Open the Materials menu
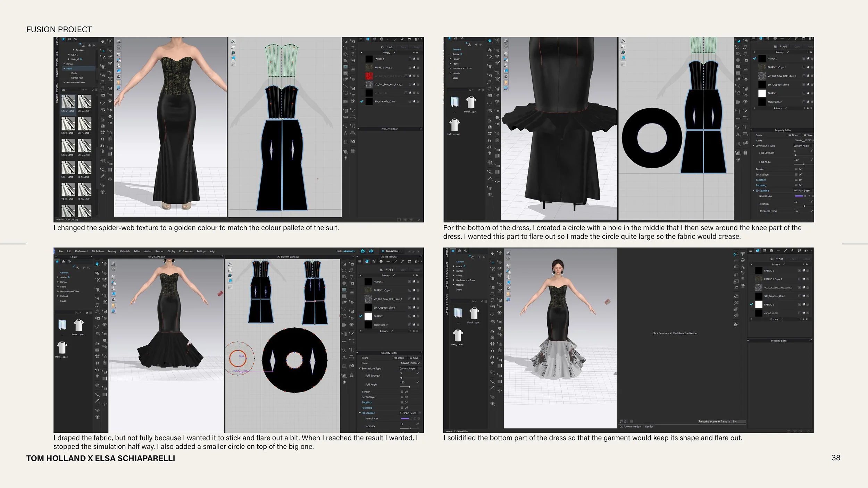The width and height of the screenshot is (868, 488). coord(125,251)
